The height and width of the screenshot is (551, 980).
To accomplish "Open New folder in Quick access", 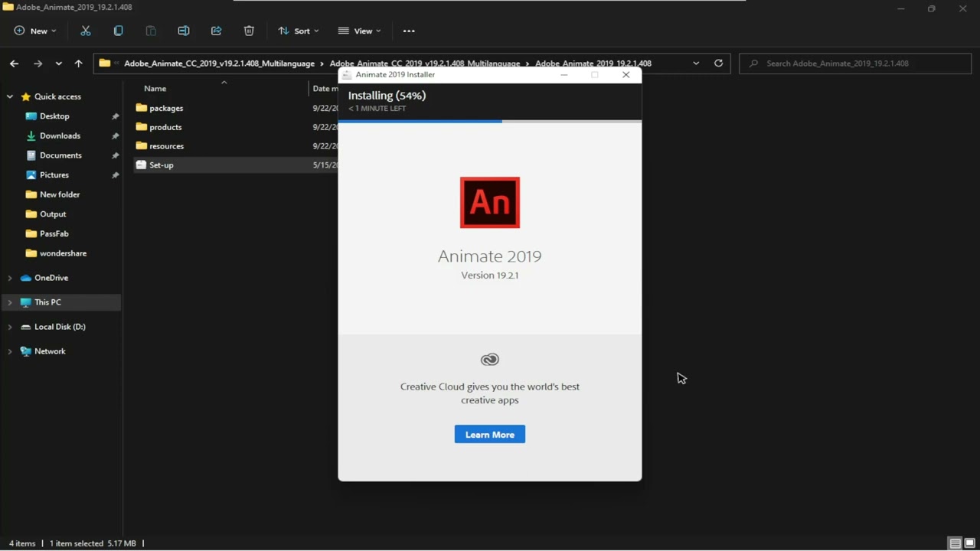I will [x=60, y=194].
